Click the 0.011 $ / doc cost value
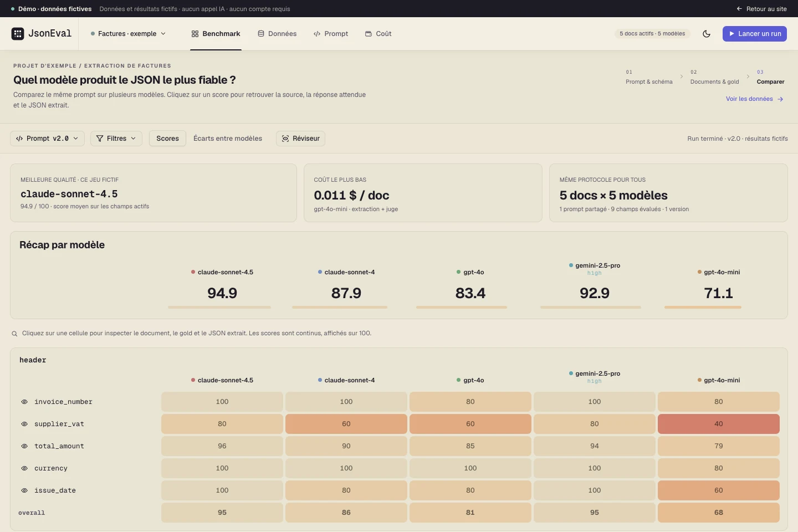The height and width of the screenshot is (532, 798). point(351,195)
